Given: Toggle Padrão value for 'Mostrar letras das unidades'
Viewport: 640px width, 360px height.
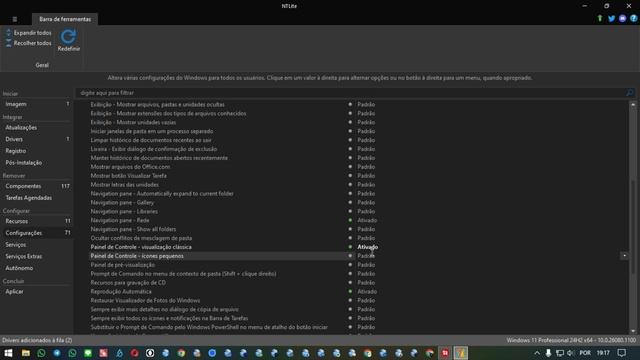Looking at the screenshot, I should coord(366,184).
